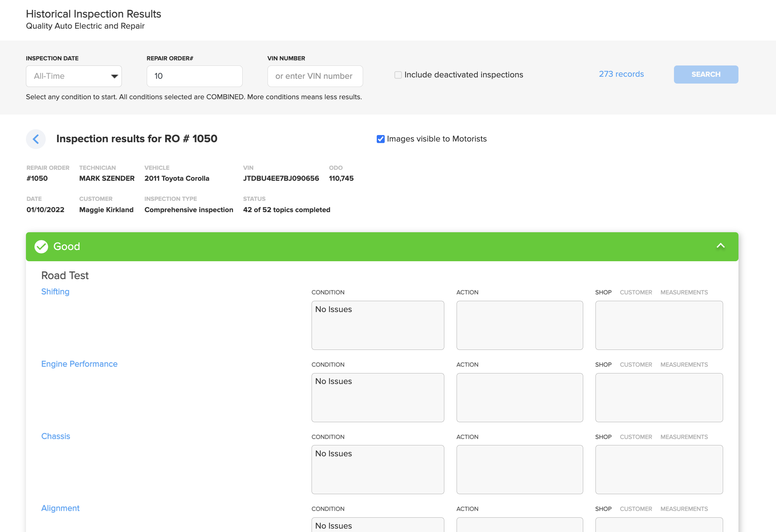Select CUSTOMER tab in Alignment row
This screenshot has height=532, width=776.
pos(636,509)
